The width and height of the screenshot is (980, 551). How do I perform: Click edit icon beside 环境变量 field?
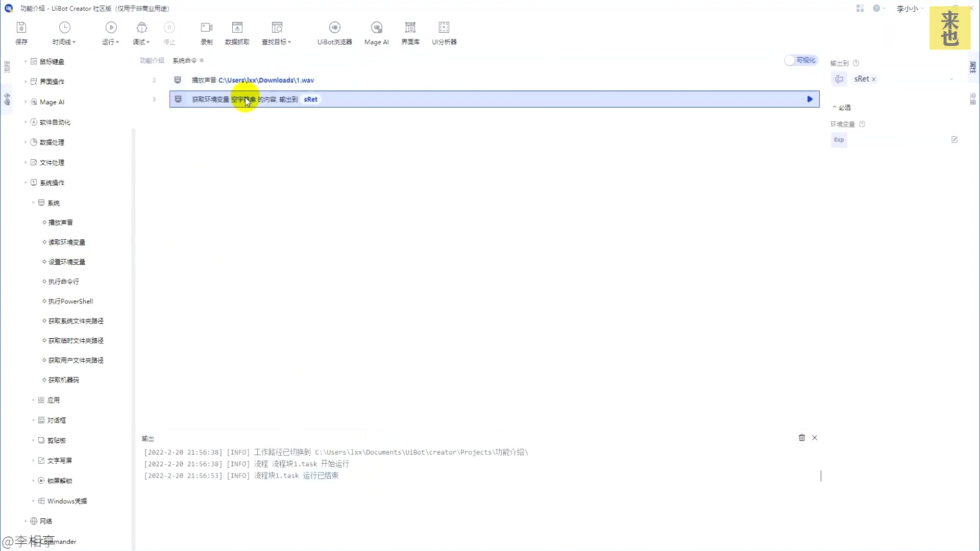[954, 140]
